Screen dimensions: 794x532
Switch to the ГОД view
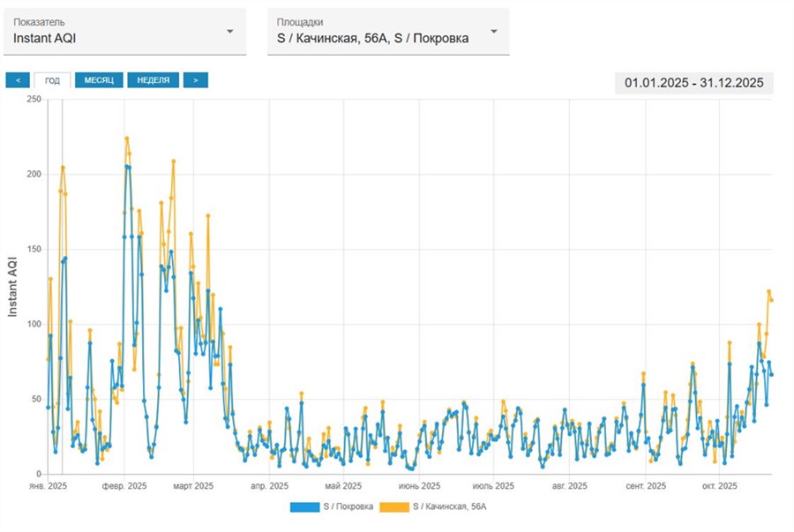coord(52,80)
